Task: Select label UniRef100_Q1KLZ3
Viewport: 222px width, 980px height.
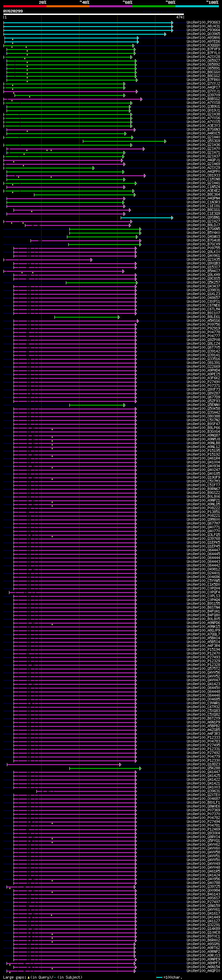Action: coord(203,294)
